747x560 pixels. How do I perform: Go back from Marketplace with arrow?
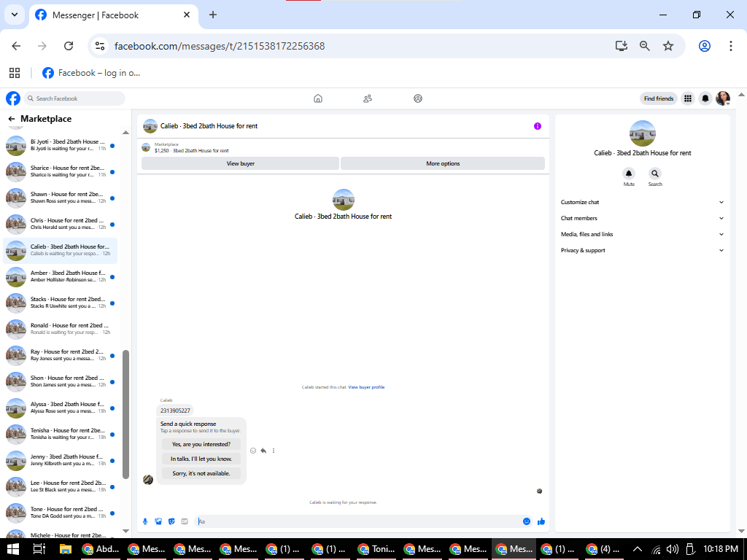(x=12, y=119)
